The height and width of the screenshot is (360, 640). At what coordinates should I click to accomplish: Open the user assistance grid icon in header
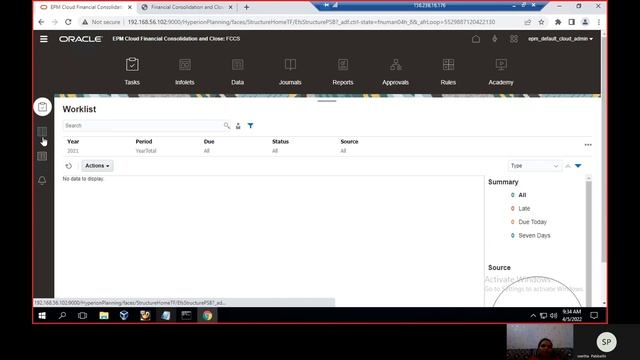[x=514, y=39]
